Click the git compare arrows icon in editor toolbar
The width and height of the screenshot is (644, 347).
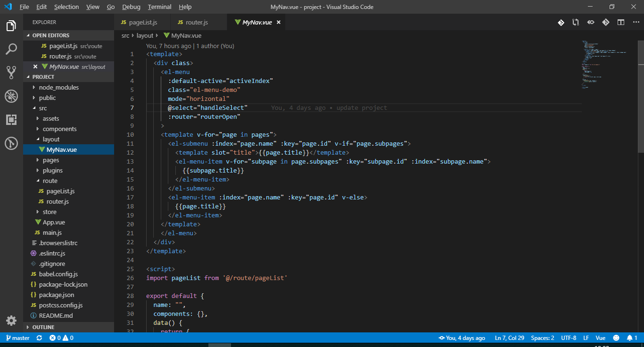(x=576, y=22)
